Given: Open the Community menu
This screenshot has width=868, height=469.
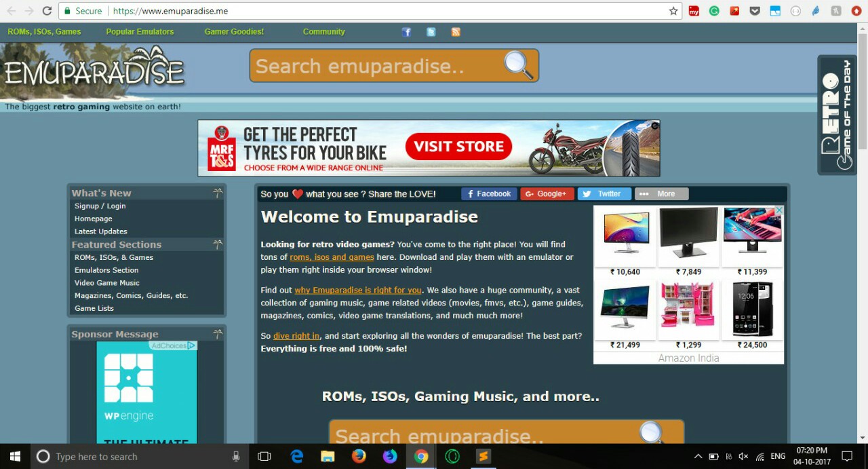Looking at the screenshot, I should tap(324, 32).
